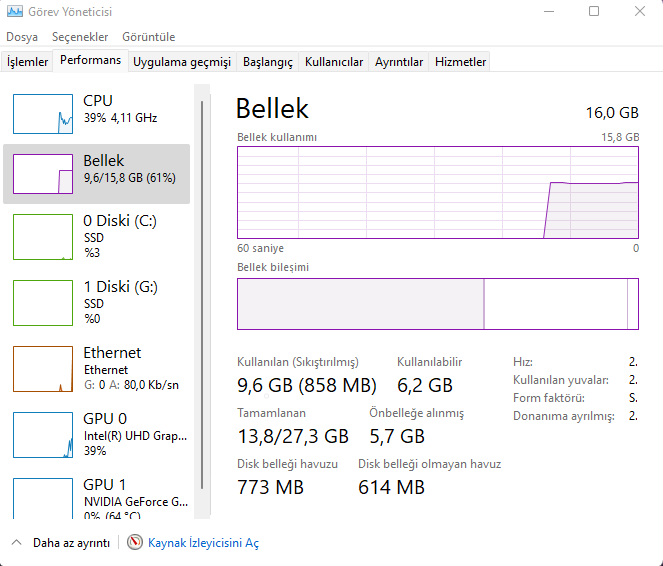Open the Görüntüle menu

click(148, 37)
